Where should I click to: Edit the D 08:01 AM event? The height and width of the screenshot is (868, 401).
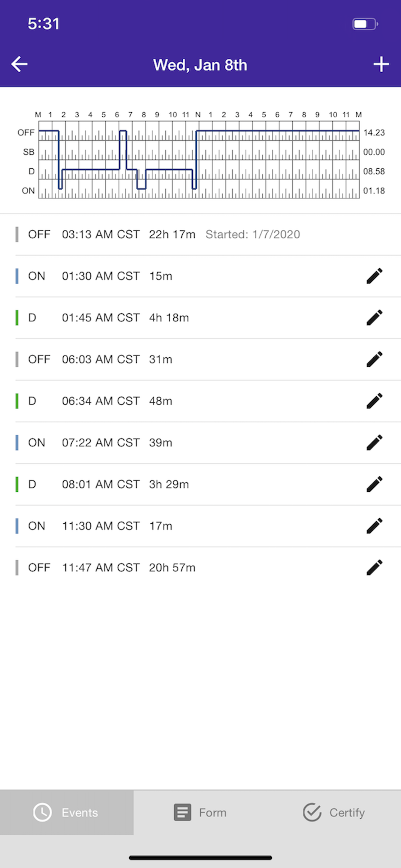(x=374, y=484)
